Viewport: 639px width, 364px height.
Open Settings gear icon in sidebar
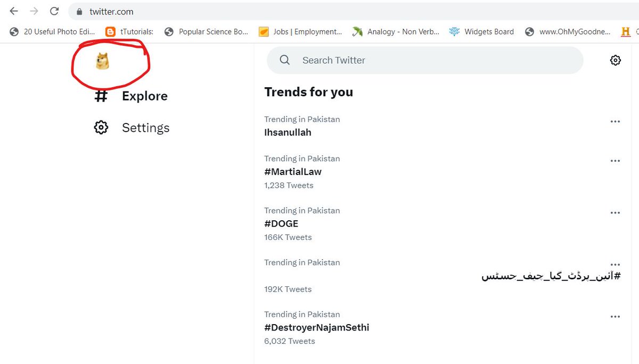(101, 128)
